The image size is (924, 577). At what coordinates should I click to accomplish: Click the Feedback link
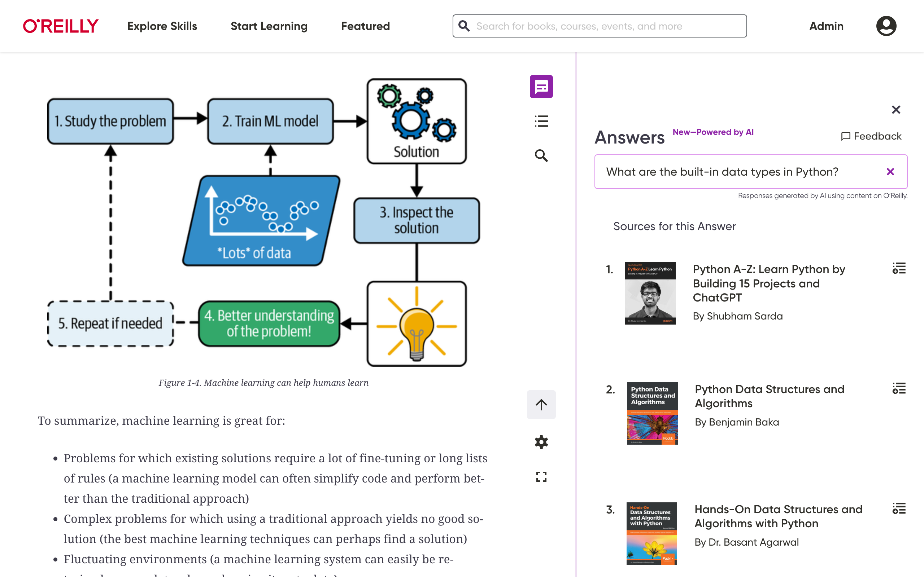point(871,136)
